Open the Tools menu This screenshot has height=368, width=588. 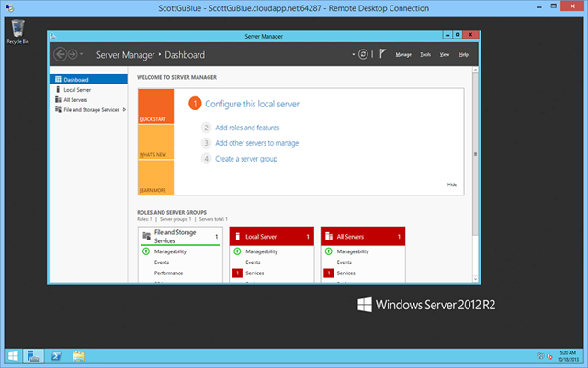click(x=425, y=55)
